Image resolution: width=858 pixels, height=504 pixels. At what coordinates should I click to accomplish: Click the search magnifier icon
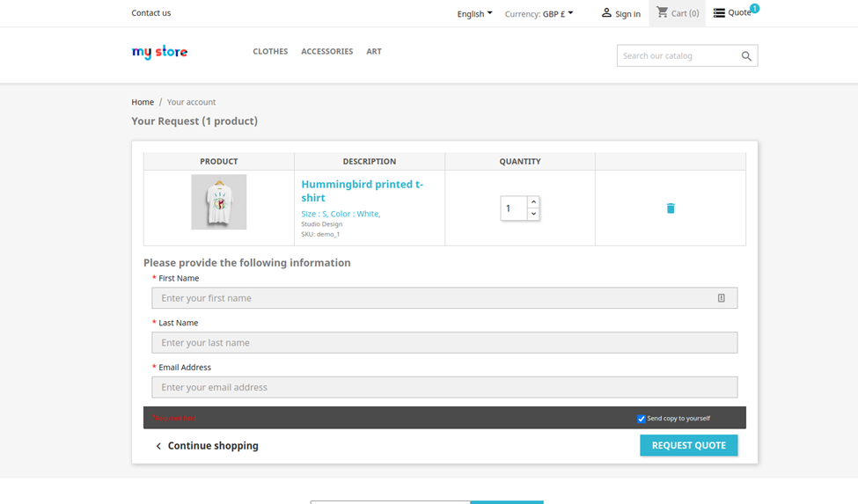(746, 55)
